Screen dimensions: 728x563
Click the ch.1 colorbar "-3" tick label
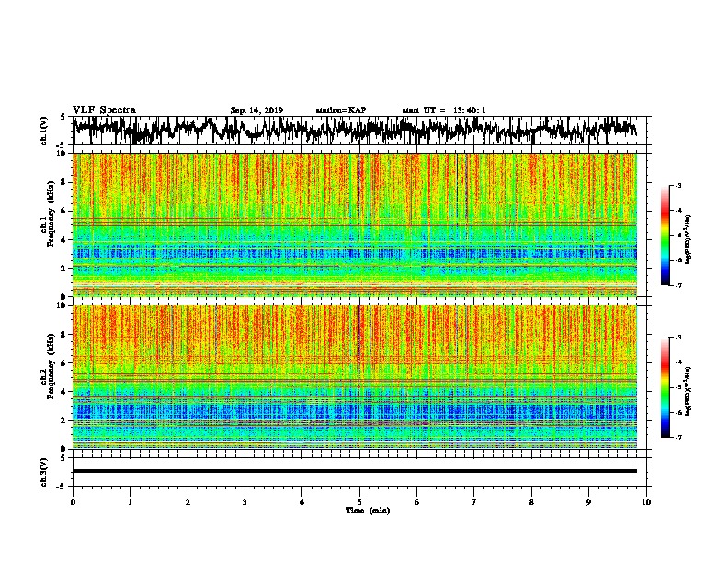pos(677,185)
